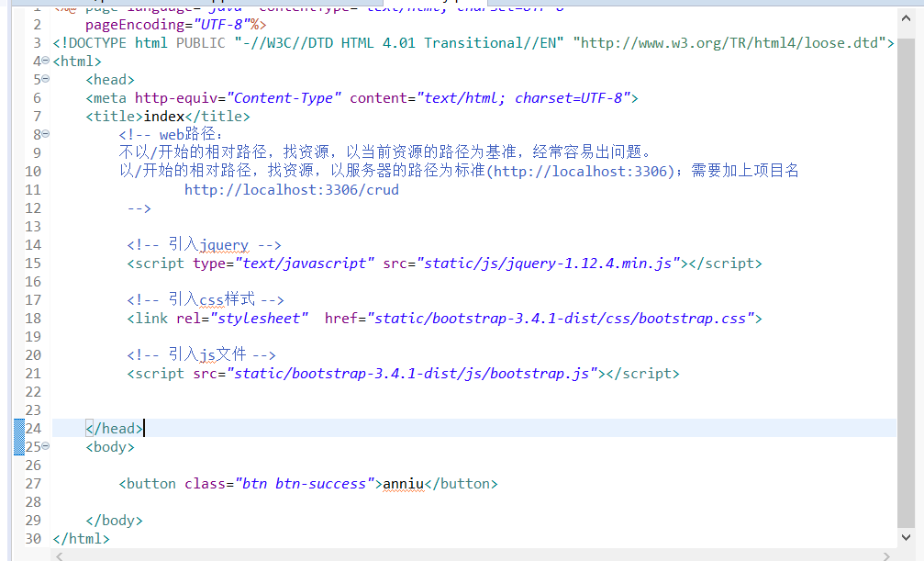Click the closing </body> tag
The height and width of the screenshot is (561, 924).
click(115, 521)
